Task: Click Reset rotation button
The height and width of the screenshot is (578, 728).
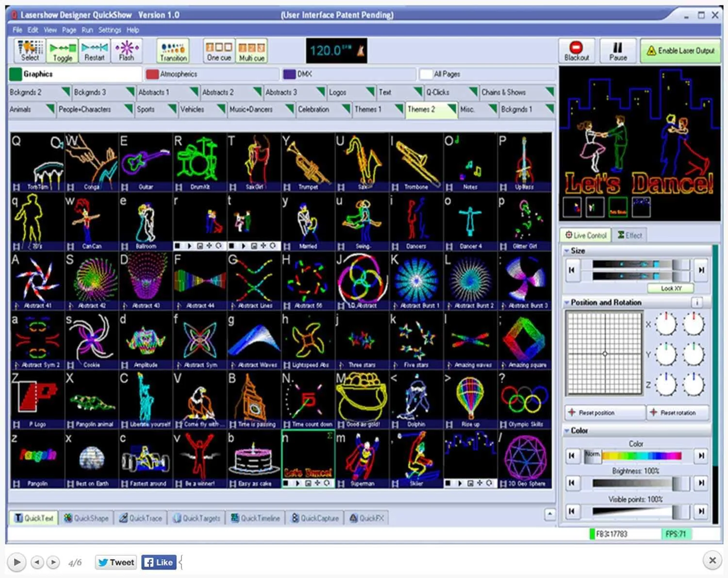Action: [x=678, y=413]
